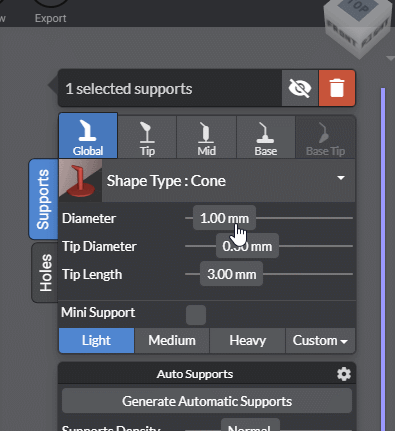Screen dimensions: 395x431
Task: Click Generate Automatic Supports button
Action: point(207,401)
